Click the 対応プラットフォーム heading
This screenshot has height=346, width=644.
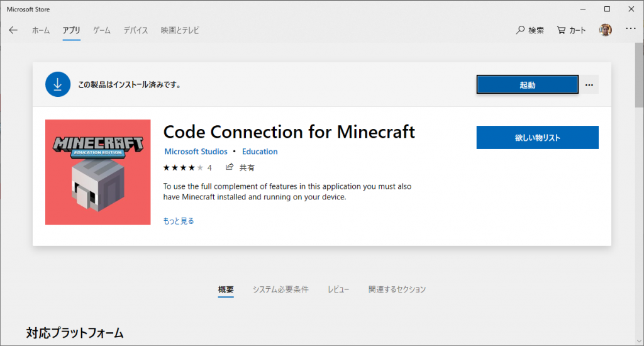[x=75, y=332]
